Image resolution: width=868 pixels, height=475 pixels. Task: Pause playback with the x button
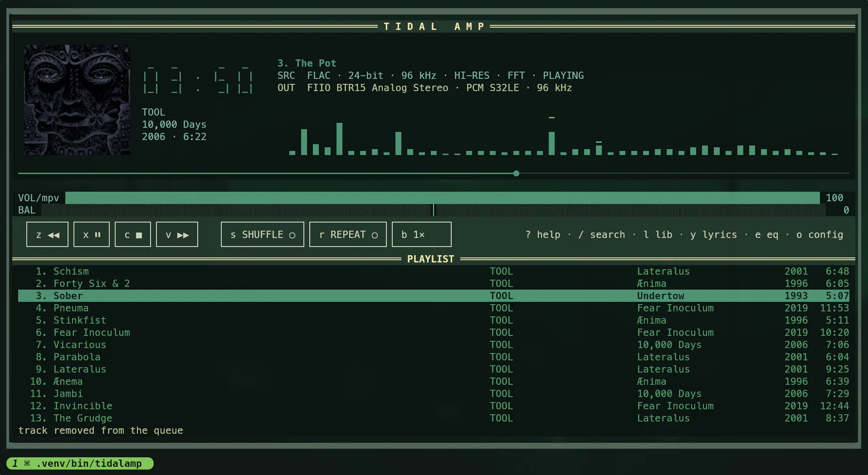92,234
